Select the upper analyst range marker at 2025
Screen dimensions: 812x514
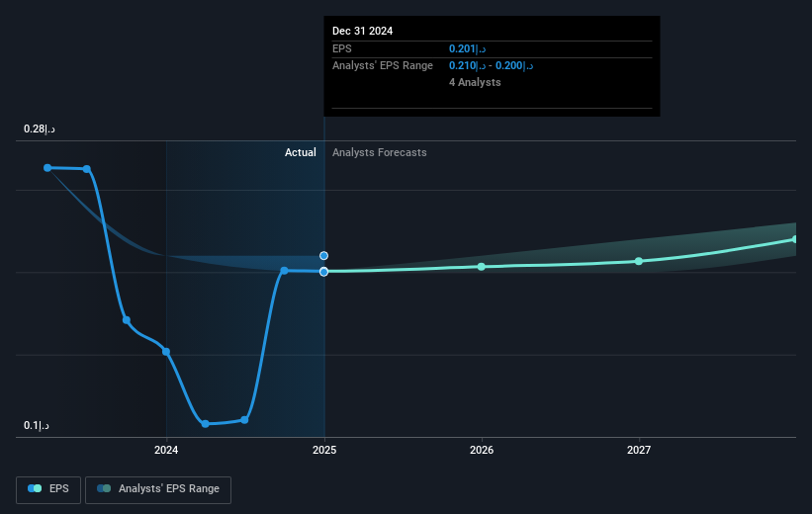click(323, 256)
